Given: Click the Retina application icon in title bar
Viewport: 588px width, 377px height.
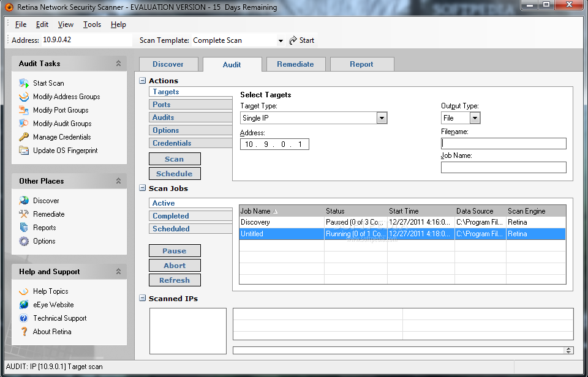Looking at the screenshot, I should [9, 7].
